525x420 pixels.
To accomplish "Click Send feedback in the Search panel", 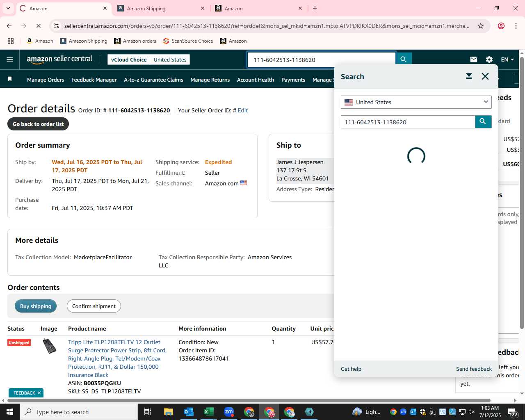I will (474, 369).
